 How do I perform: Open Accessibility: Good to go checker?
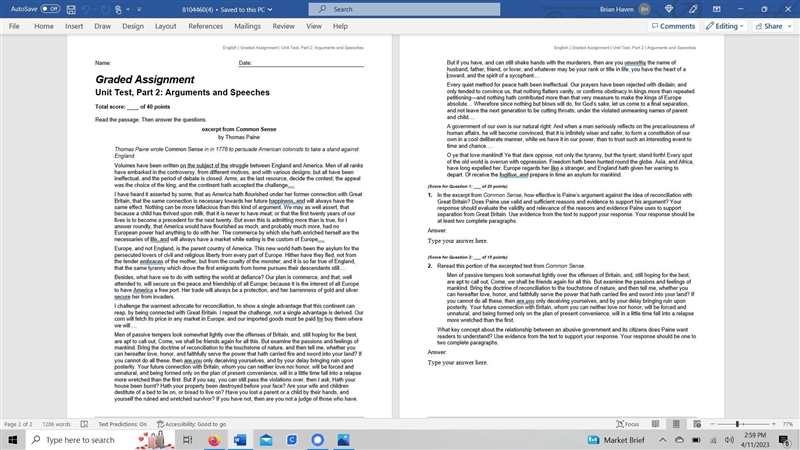click(191, 424)
